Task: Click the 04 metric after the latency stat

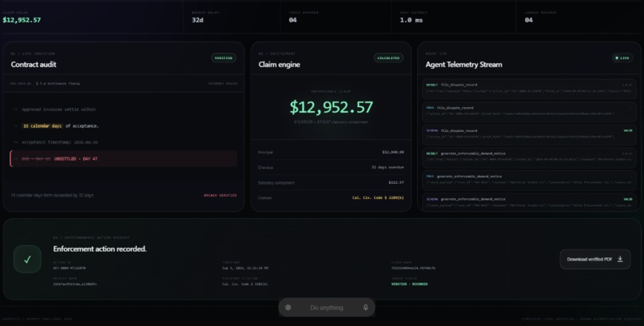Action: (x=529, y=20)
